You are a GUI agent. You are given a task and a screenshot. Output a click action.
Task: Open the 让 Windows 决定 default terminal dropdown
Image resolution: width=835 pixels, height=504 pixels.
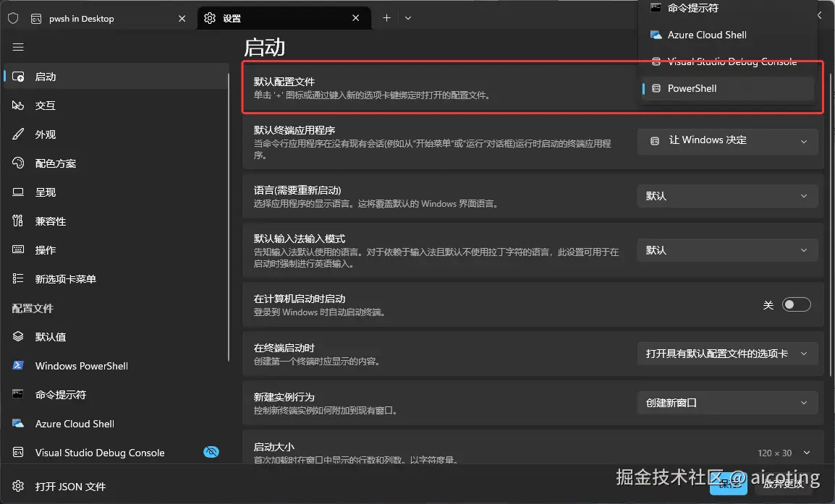pyautogui.click(x=727, y=141)
